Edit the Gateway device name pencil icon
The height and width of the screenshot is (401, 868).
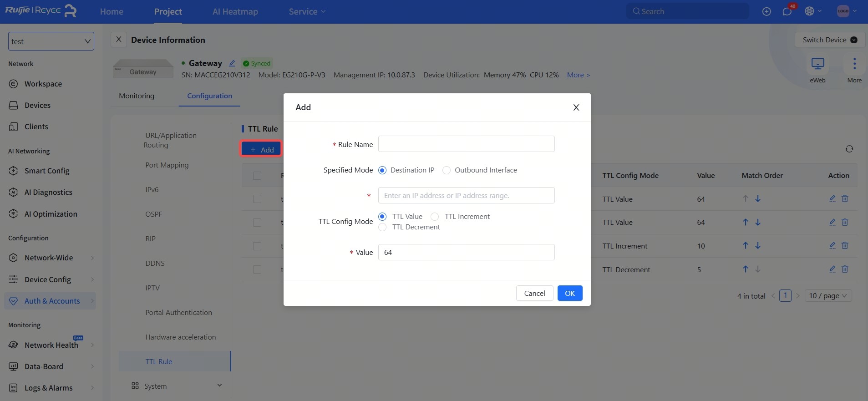(x=232, y=63)
